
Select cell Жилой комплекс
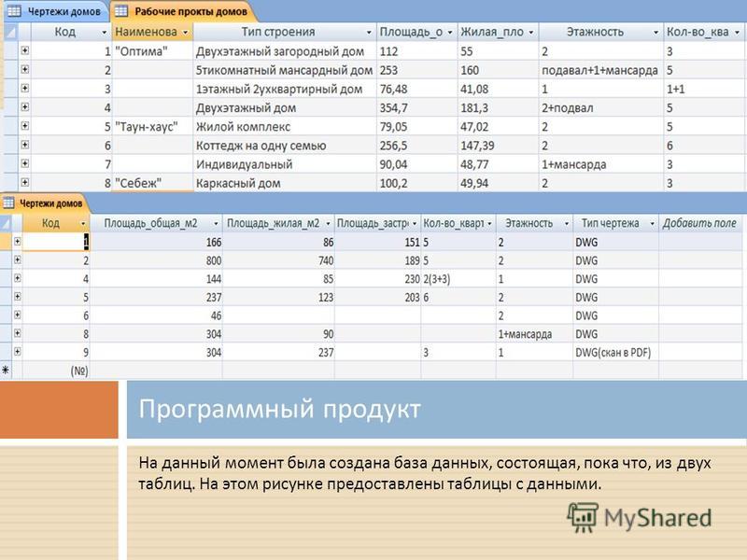[285, 127]
